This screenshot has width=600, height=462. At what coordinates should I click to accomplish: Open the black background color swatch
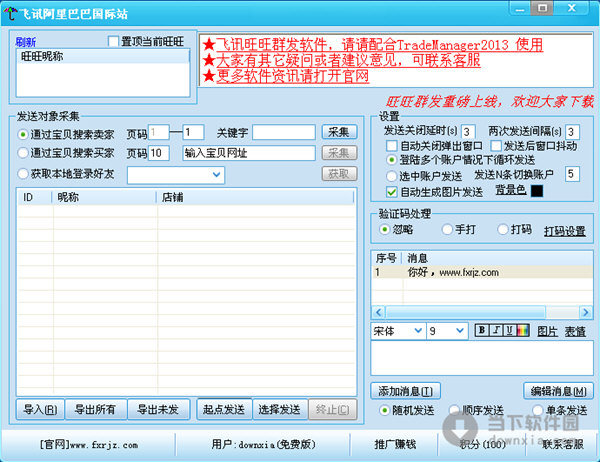(536, 191)
